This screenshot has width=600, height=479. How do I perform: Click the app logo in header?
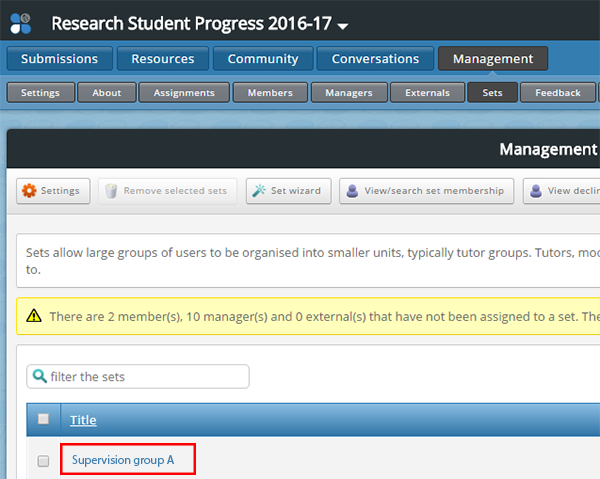pos(20,24)
